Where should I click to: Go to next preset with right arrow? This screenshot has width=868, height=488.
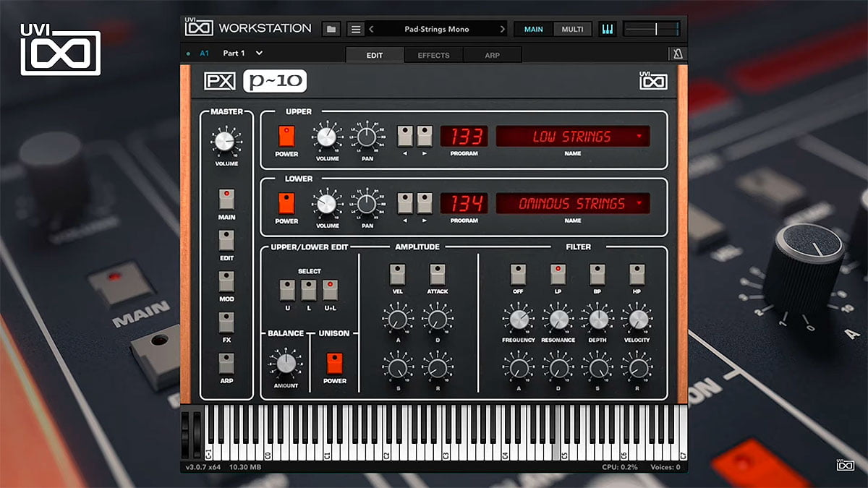coord(502,29)
